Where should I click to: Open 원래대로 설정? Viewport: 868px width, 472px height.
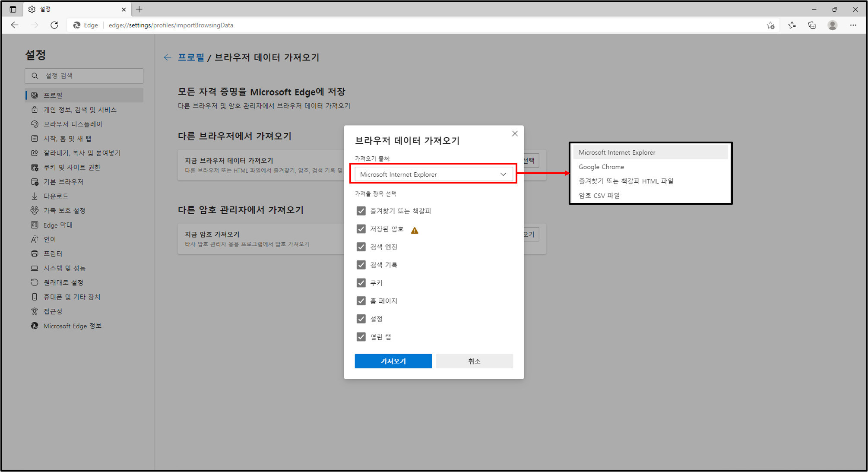[x=84, y=282]
